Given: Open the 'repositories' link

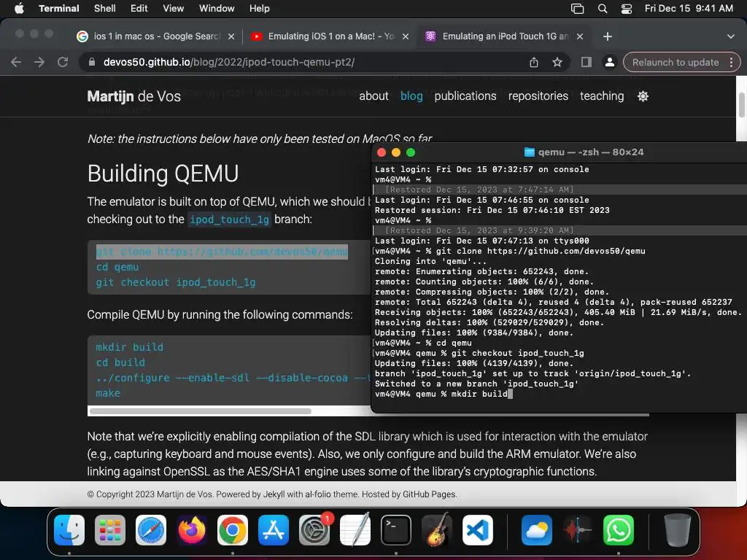Looking at the screenshot, I should (538, 96).
